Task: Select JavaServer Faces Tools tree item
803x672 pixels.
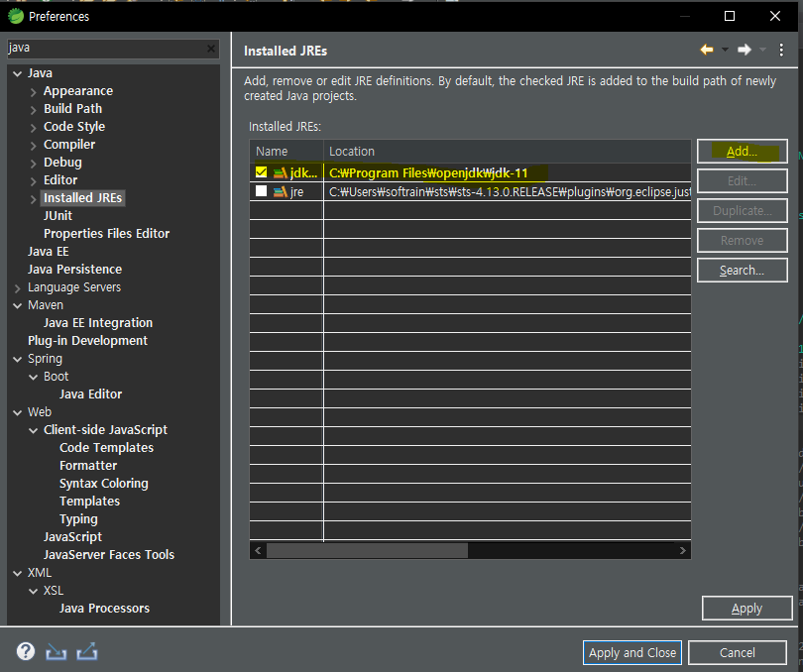Action: click(x=109, y=555)
